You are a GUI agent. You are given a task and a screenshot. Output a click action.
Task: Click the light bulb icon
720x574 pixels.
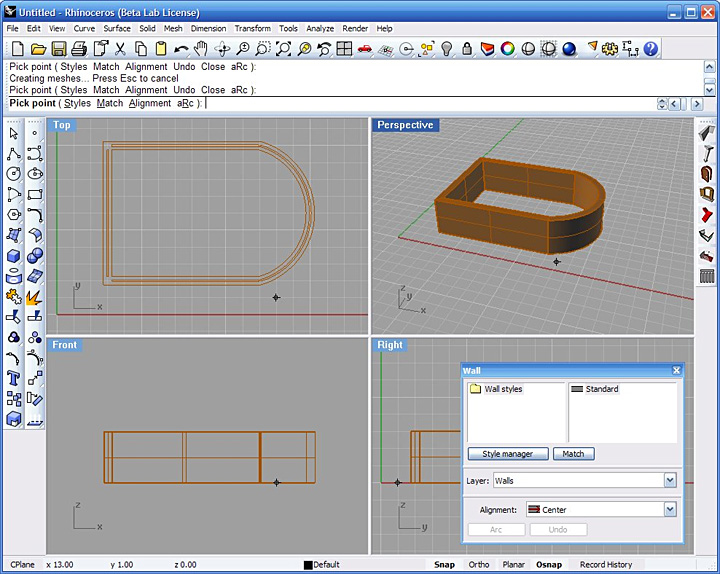pyautogui.click(x=447, y=48)
